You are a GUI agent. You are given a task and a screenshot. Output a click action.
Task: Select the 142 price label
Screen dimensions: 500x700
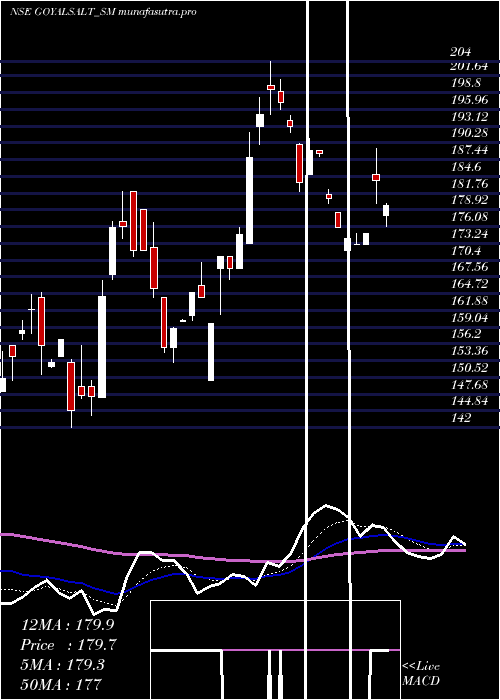(x=460, y=418)
